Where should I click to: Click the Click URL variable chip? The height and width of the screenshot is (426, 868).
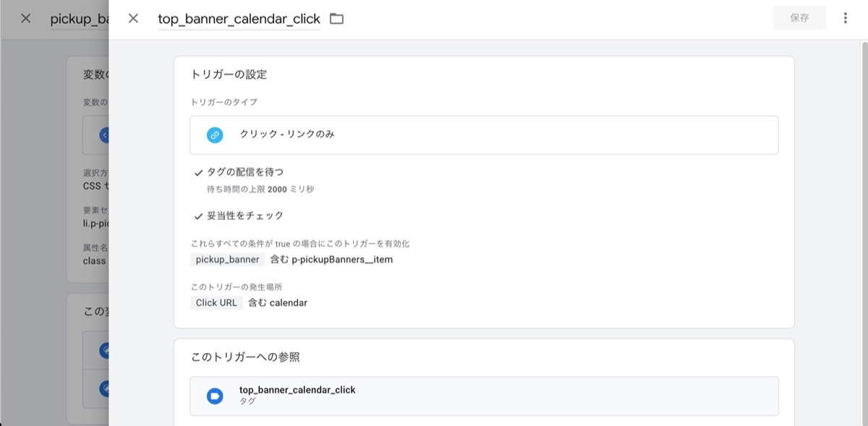pos(216,303)
